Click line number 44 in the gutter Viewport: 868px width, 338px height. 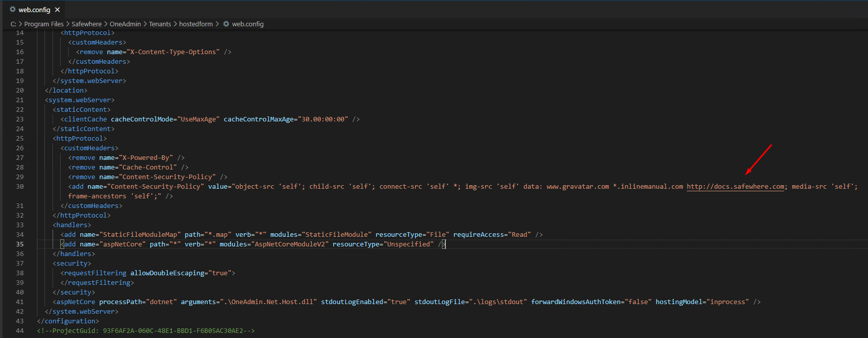(x=20, y=331)
